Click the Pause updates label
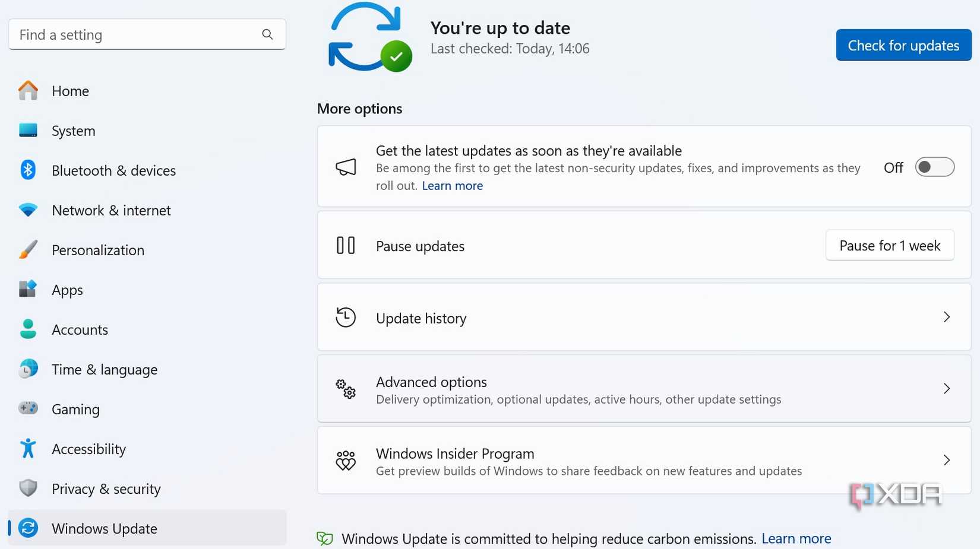The image size is (980, 549). 420,246
